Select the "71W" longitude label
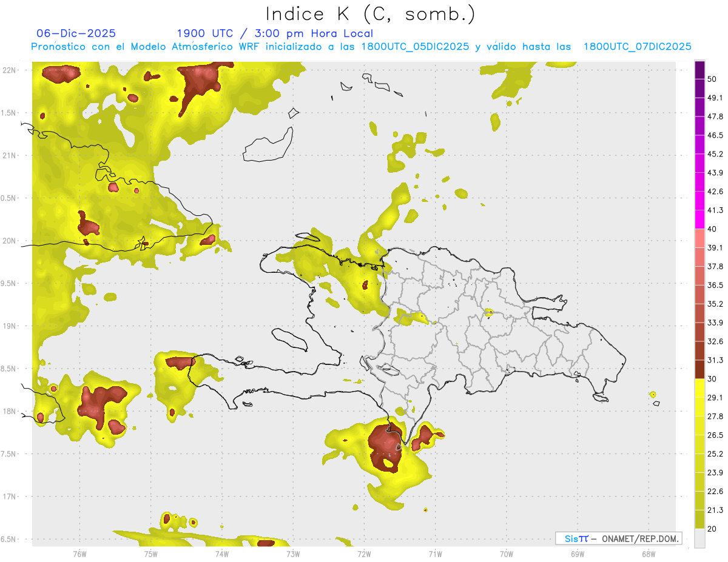 click(x=435, y=553)
